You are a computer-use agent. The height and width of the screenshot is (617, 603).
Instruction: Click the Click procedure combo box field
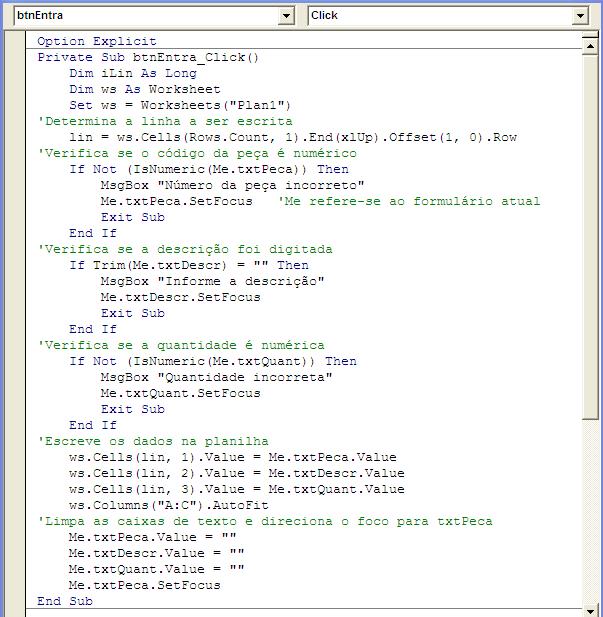click(x=448, y=16)
